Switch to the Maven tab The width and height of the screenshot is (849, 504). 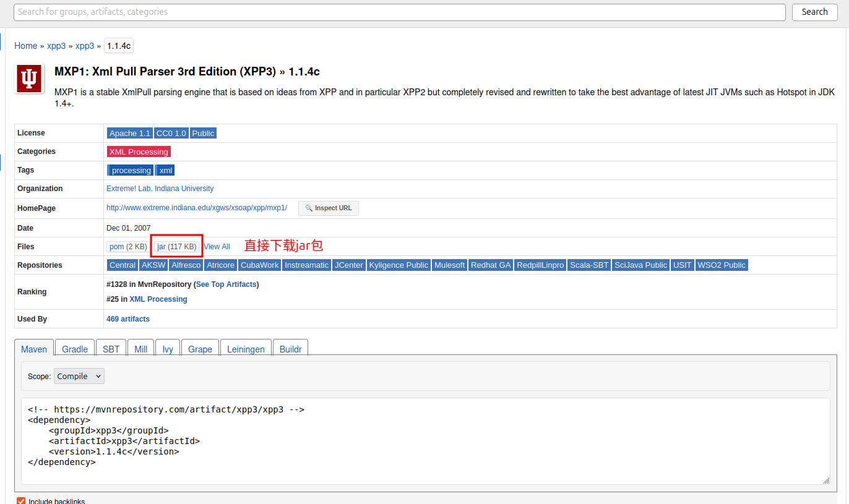34,349
